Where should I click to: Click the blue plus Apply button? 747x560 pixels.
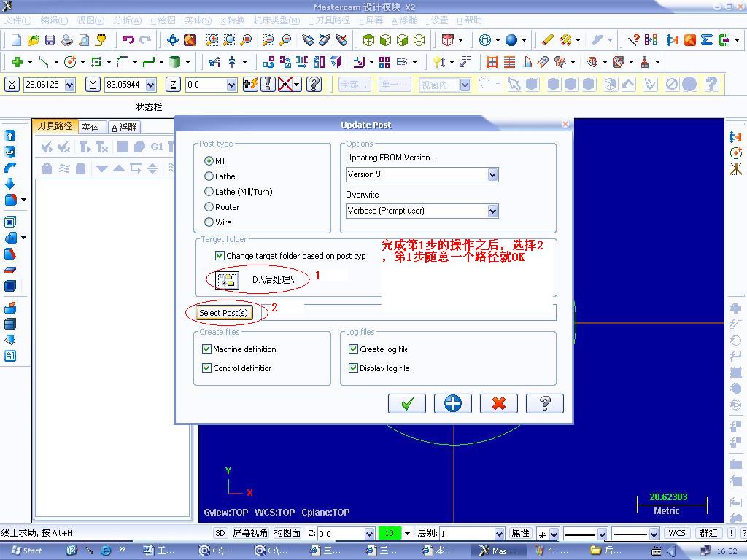452,404
